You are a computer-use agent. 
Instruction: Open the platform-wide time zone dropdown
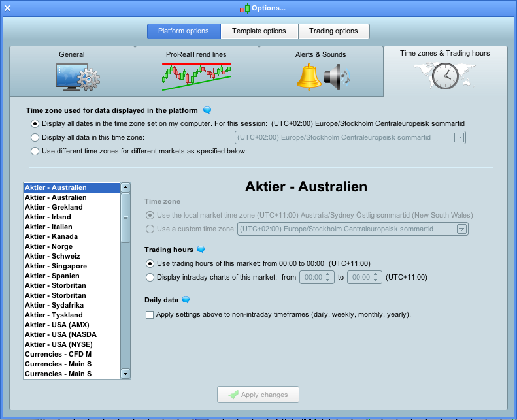click(459, 137)
